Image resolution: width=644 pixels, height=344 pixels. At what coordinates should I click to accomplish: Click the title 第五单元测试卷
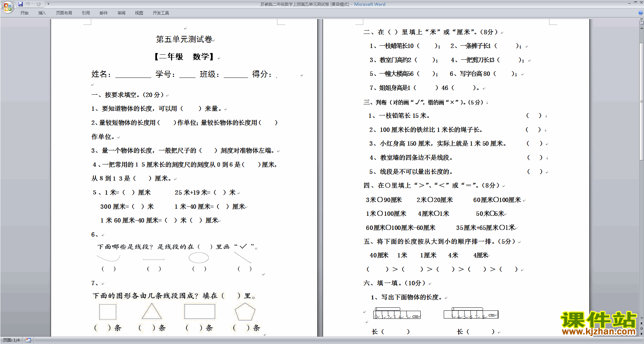point(184,40)
